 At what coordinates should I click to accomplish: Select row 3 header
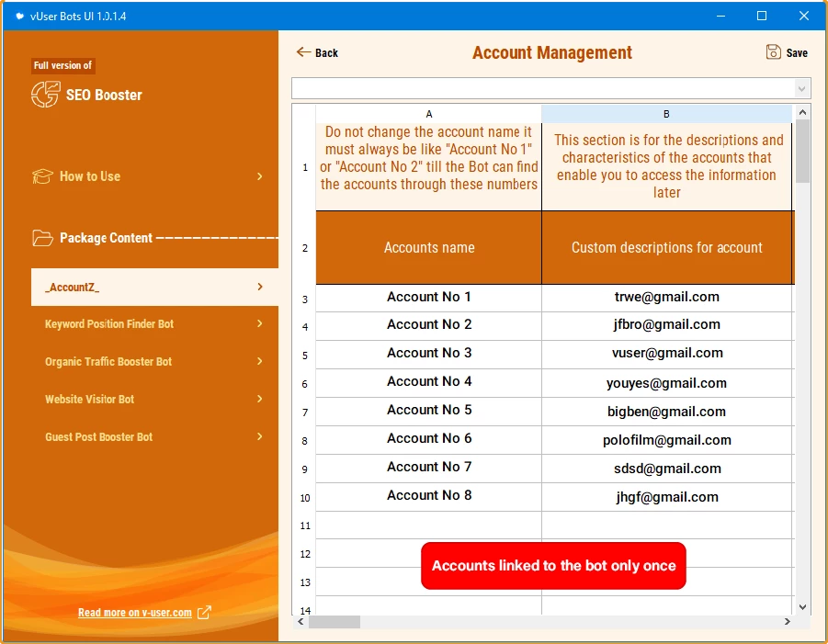pos(305,299)
